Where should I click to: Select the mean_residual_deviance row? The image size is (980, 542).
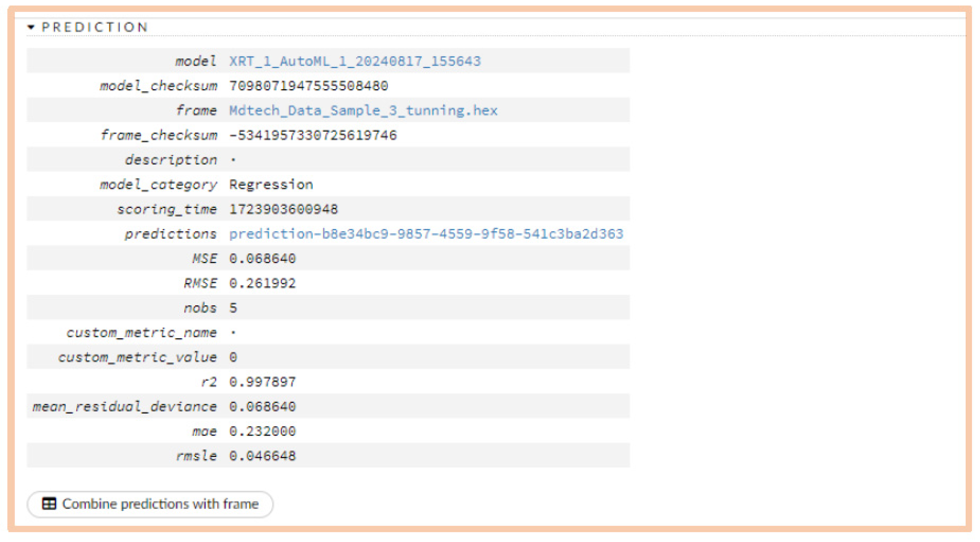point(263,406)
